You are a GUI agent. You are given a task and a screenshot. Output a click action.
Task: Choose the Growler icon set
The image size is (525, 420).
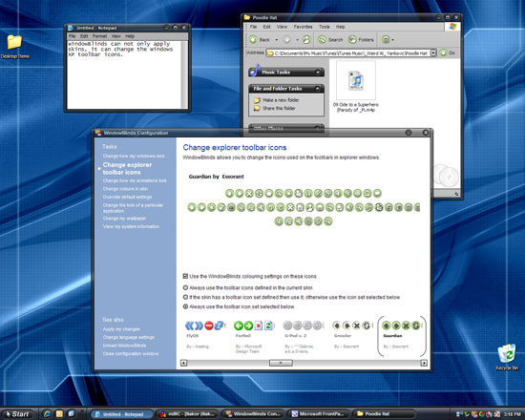tap(352, 334)
